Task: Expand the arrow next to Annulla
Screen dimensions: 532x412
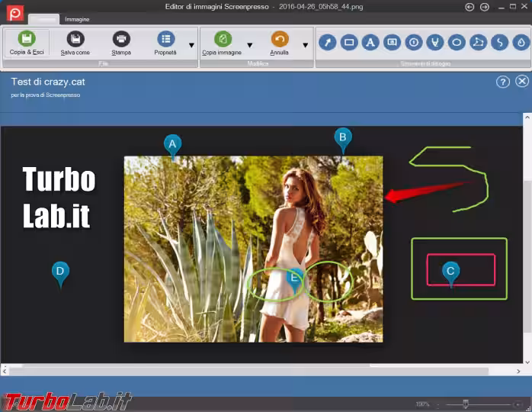Action: tap(305, 45)
